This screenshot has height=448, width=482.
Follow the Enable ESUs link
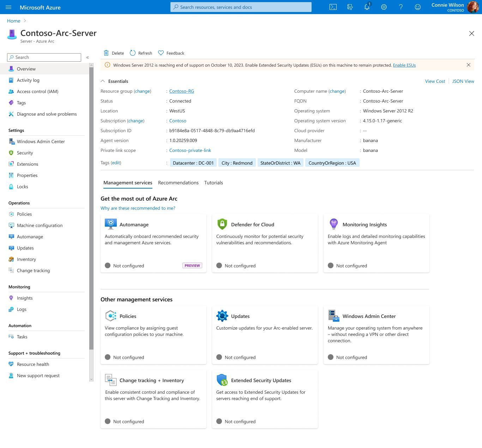coord(404,65)
